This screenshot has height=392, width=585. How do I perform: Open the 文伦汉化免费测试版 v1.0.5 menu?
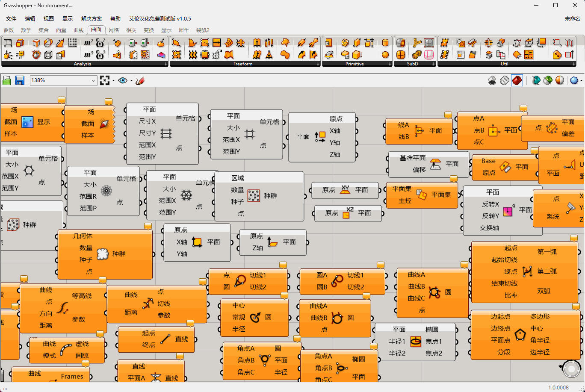pyautogui.click(x=160, y=19)
